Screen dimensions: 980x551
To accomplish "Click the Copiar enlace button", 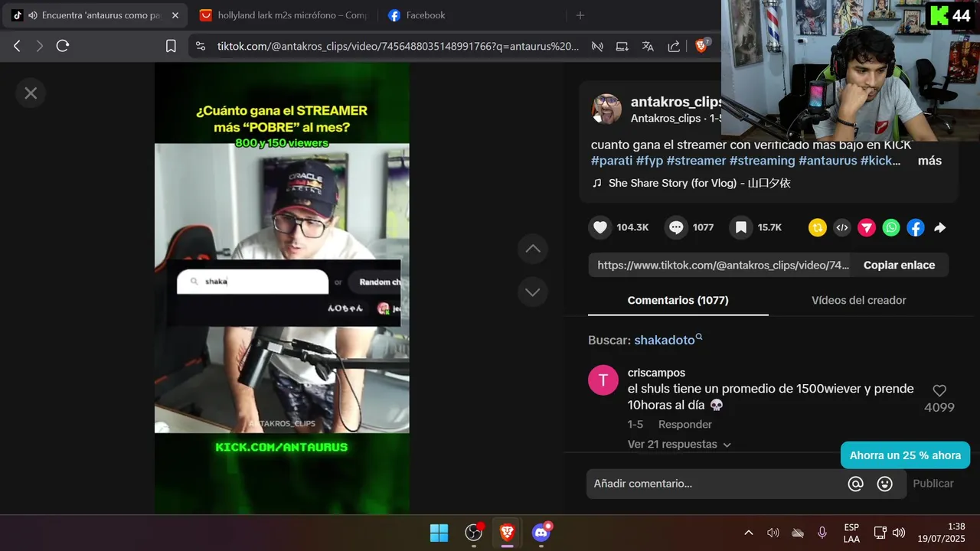I will (899, 265).
